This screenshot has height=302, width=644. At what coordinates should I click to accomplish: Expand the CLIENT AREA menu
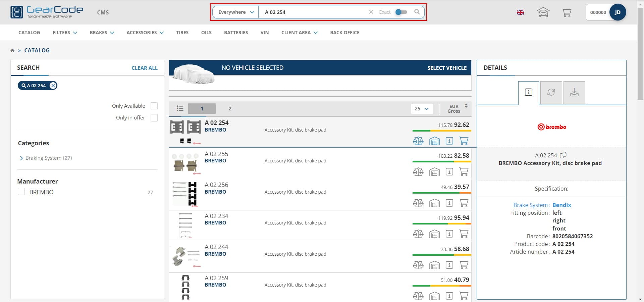[300, 33]
